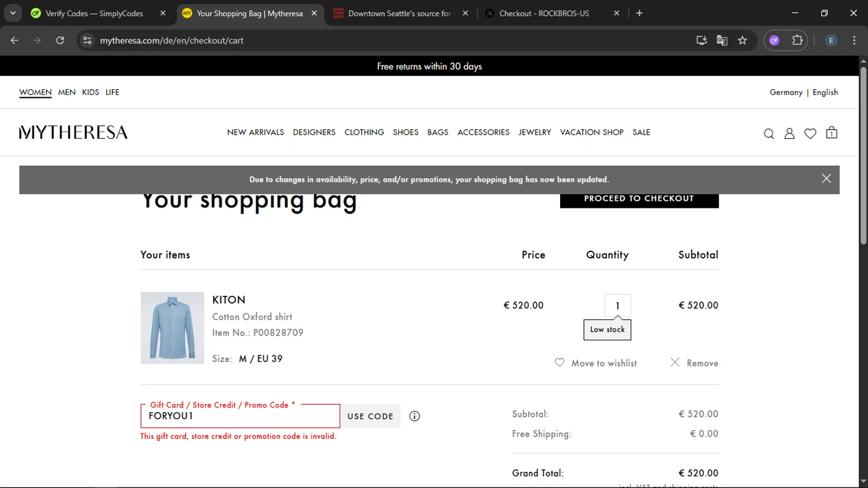The width and height of the screenshot is (868, 488).
Task: Open the CLOTHING menu
Action: (x=364, y=133)
